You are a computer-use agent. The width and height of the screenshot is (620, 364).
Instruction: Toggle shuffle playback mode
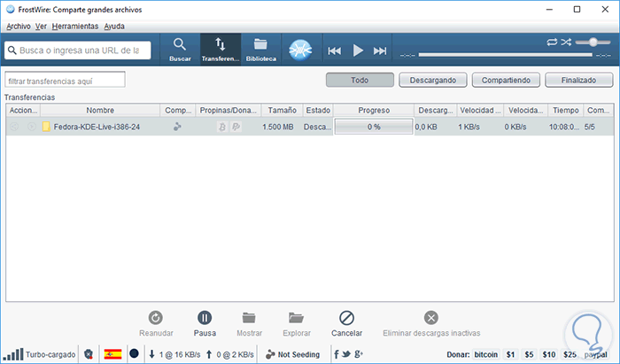click(x=566, y=42)
